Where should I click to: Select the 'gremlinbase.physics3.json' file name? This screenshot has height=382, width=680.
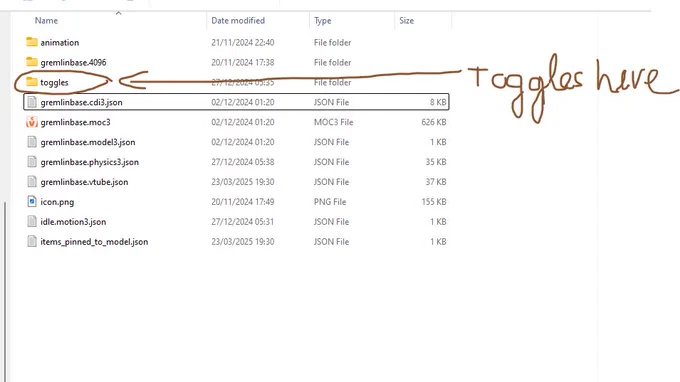coord(90,162)
